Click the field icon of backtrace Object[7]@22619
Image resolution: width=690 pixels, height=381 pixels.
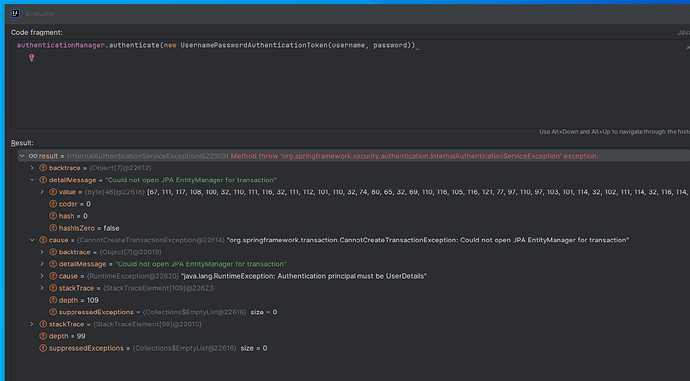[53, 252]
